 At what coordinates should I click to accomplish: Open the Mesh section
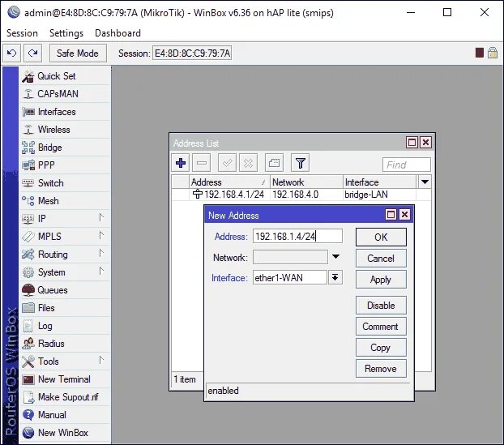[x=64, y=201]
